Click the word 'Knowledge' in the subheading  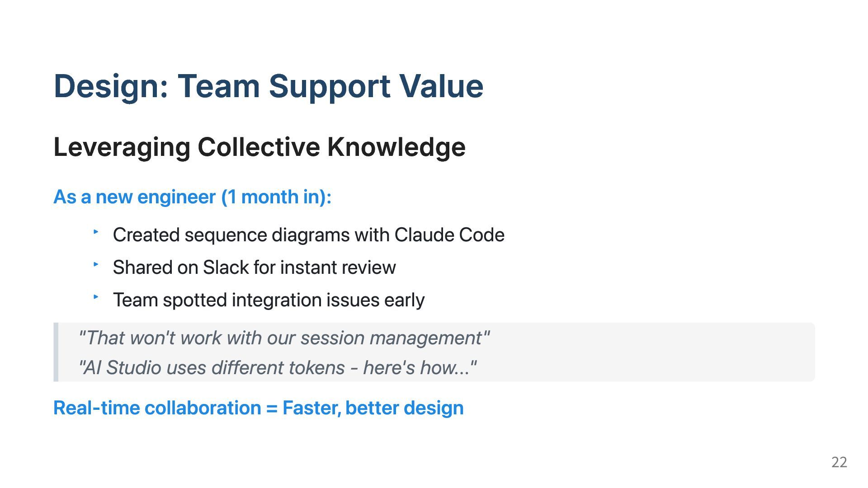pos(396,147)
